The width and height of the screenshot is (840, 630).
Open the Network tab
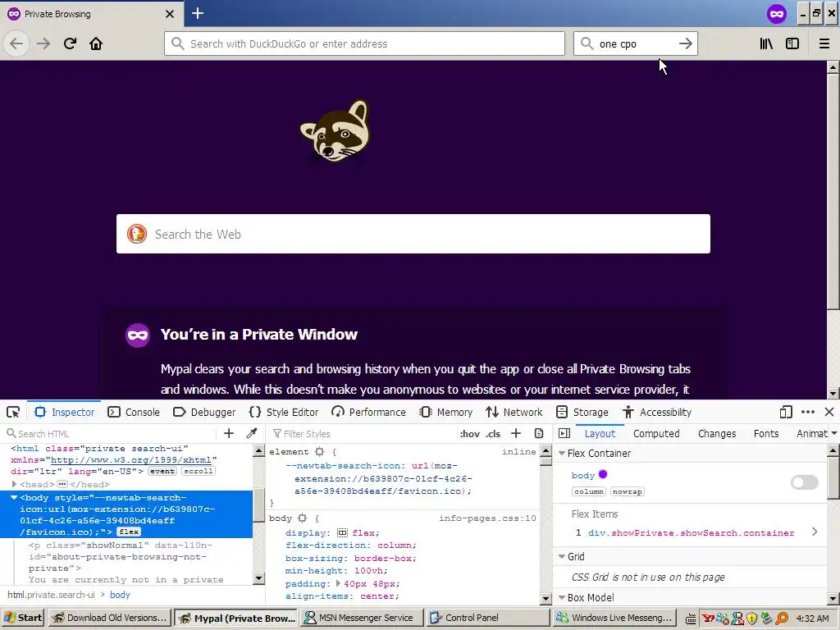[x=514, y=412]
